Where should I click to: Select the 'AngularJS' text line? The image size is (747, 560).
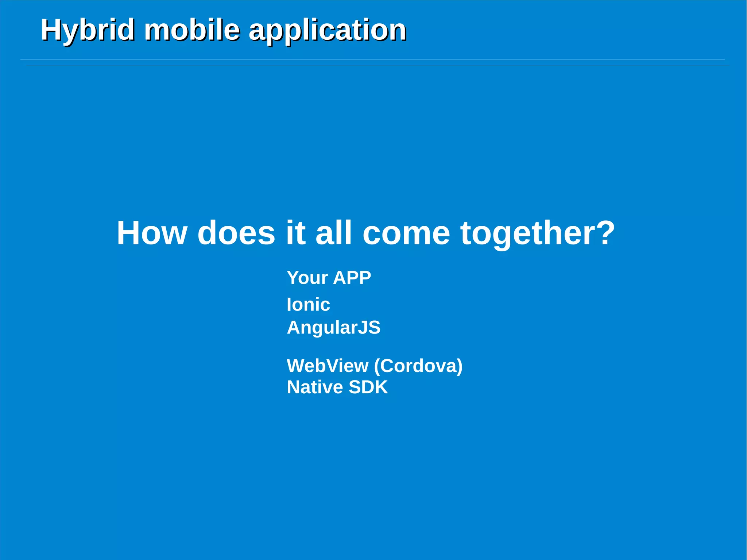333,327
